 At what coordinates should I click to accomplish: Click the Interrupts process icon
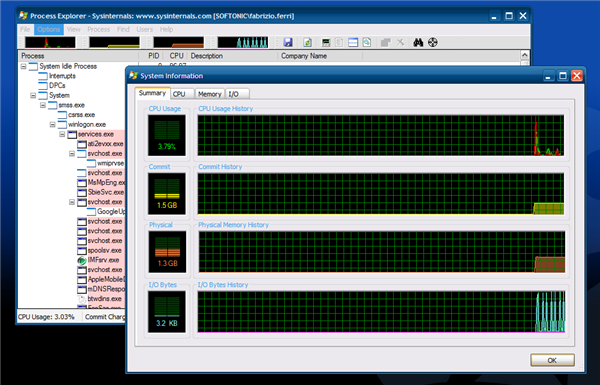coord(43,76)
